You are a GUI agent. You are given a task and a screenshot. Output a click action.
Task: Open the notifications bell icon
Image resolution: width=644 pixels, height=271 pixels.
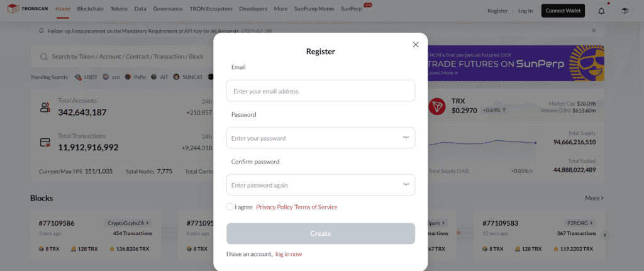point(602,11)
